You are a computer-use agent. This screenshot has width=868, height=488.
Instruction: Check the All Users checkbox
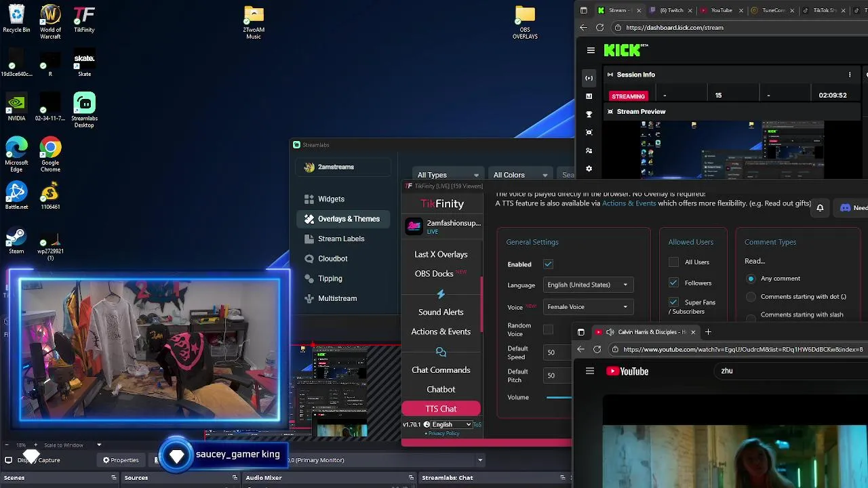click(673, 262)
